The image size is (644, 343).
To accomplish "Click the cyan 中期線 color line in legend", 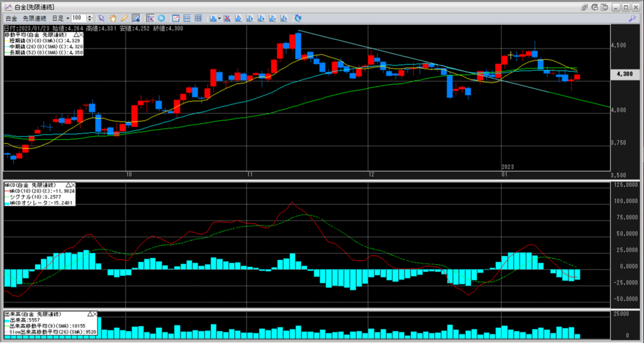I will click(8, 47).
